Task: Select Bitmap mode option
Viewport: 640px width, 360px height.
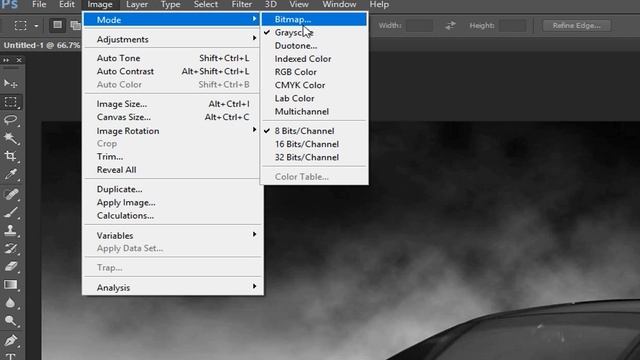Action: pos(314,19)
